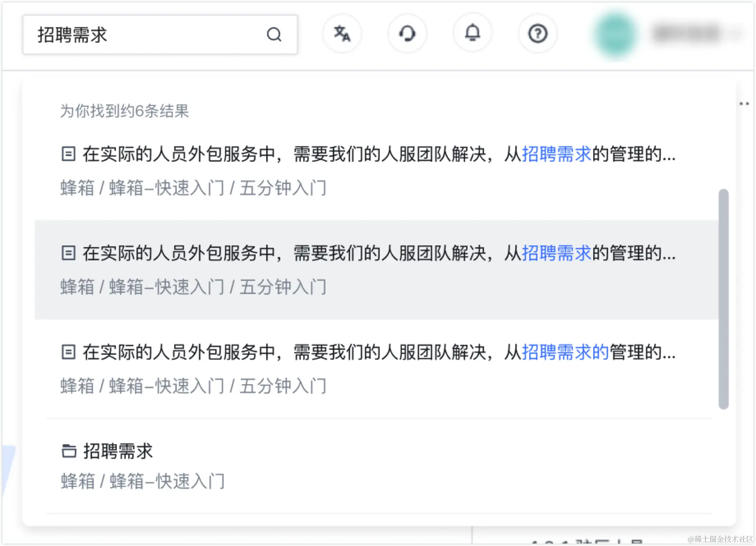The height and width of the screenshot is (546, 756).
Task: Open the customer support headset icon
Action: point(407,34)
